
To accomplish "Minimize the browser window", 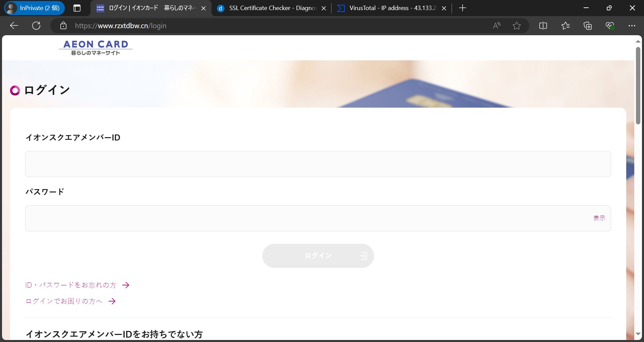I will [586, 8].
